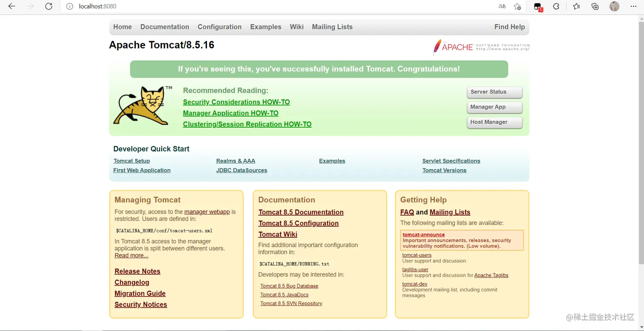Open the read aloud/translate icon in address bar

[503, 6]
